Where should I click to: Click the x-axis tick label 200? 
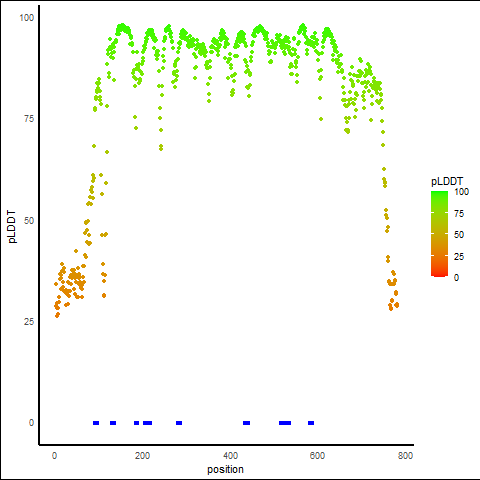[x=142, y=456]
